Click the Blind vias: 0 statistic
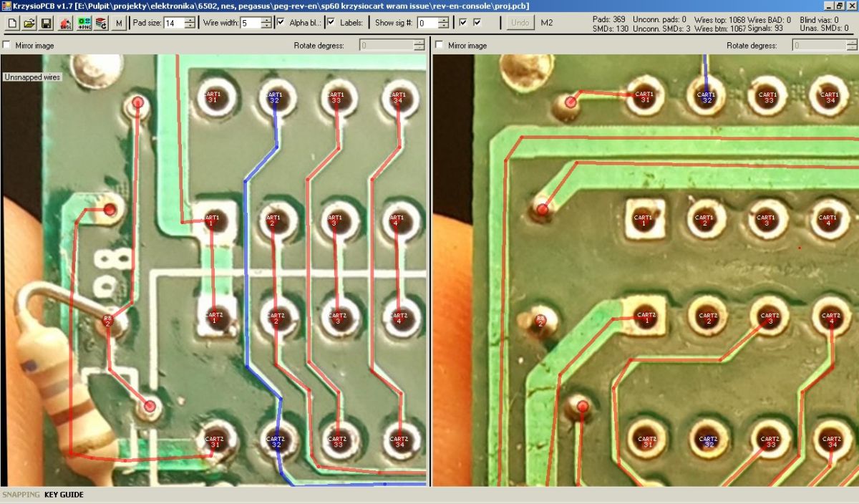Screen dimensions: 859x504 819,19
